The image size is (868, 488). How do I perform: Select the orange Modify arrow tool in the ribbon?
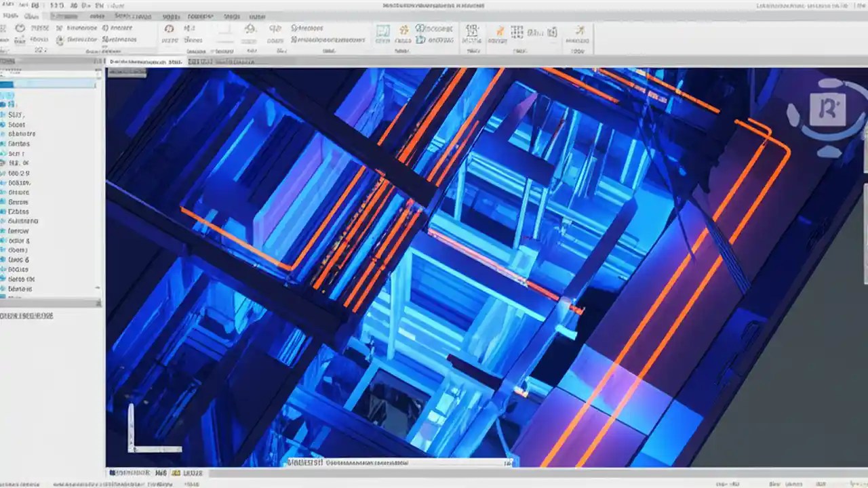pos(500,30)
